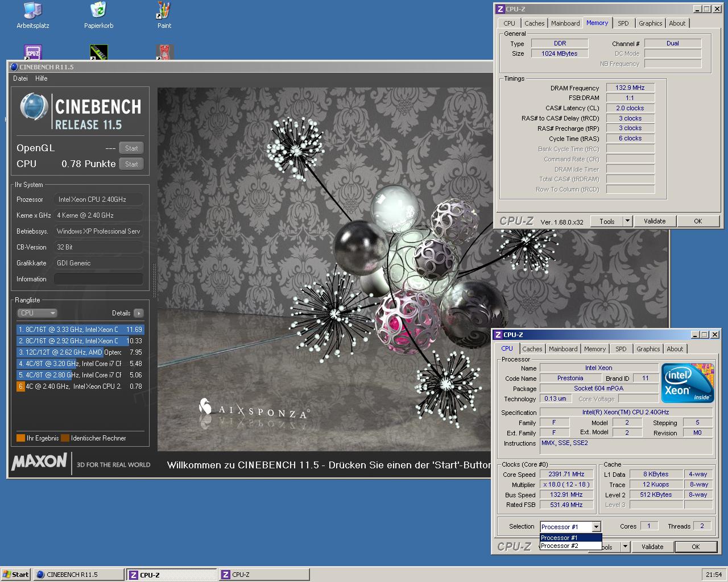Click Validate in lower CPU-Z window
Viewport: 728px width, 582px height.
click(x=652, y=547)
